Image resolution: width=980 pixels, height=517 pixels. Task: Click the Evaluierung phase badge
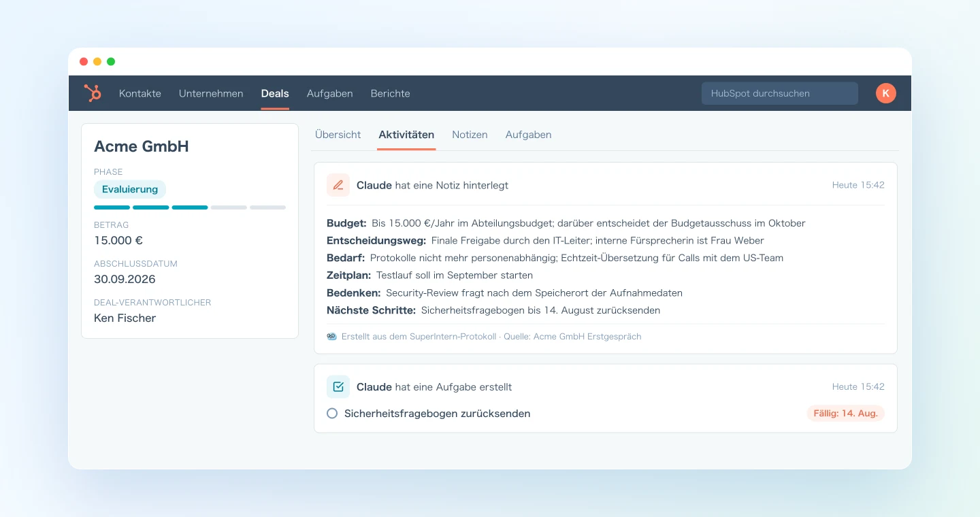[130, 189]
